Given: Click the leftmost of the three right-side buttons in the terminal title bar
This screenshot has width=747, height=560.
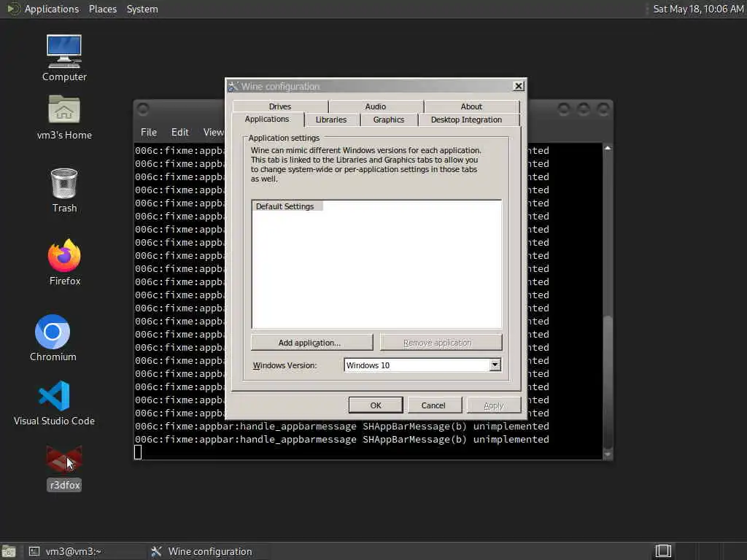Looking at the screenshot, I should (564, 109).
